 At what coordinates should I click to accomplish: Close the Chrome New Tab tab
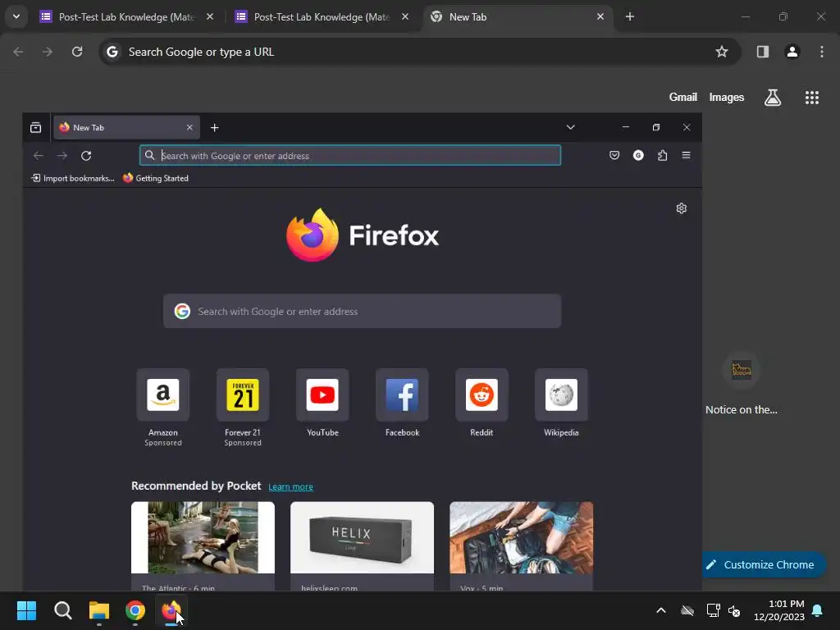[600, 16]
